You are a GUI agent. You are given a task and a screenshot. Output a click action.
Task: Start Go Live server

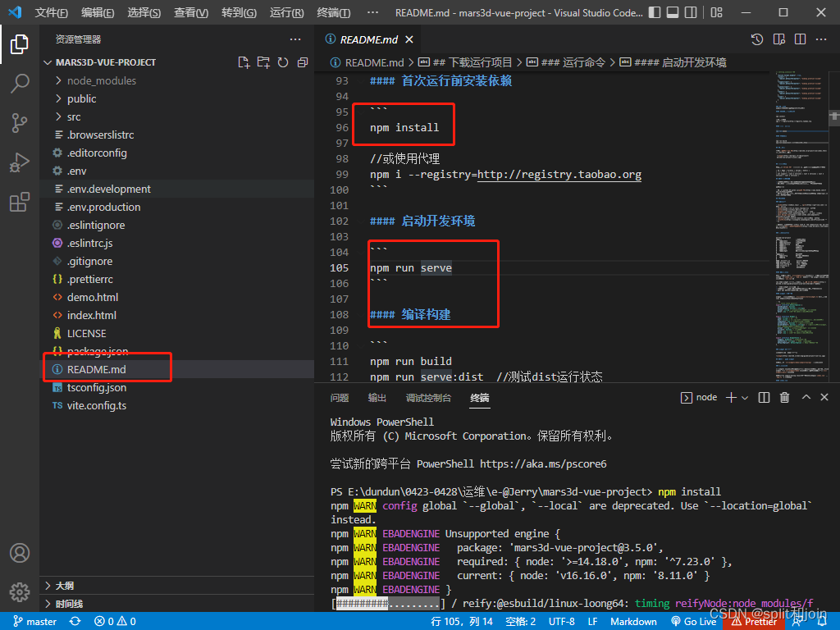pos(694,621)
